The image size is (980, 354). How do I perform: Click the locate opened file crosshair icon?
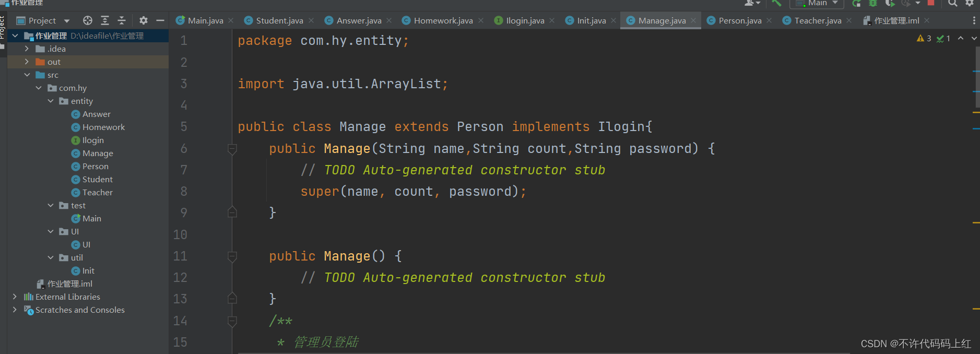pyautogui.click(x=88, y=20)
